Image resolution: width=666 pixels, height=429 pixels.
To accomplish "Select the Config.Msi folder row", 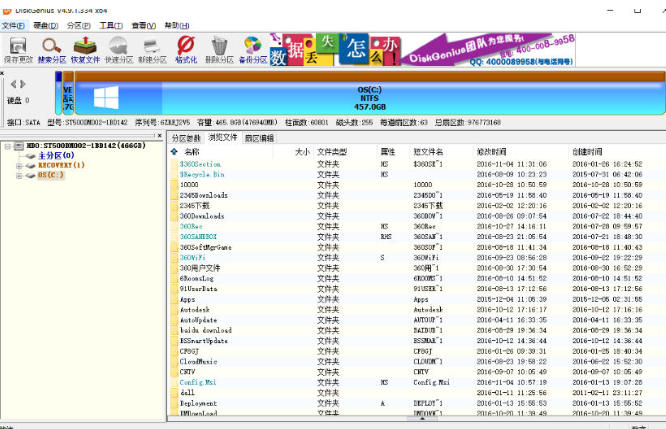I will coord(416,383).
